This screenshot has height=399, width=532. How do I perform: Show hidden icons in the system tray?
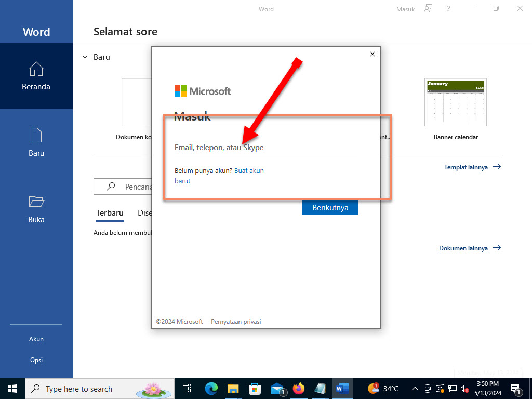(x=414, y=388)
